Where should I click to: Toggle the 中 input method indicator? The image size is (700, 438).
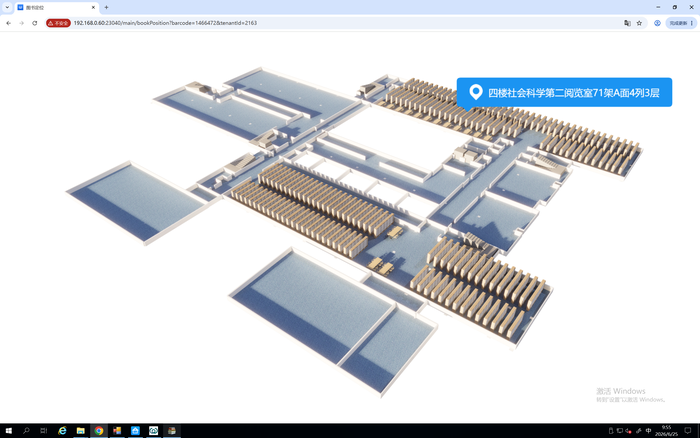[648, 431]
